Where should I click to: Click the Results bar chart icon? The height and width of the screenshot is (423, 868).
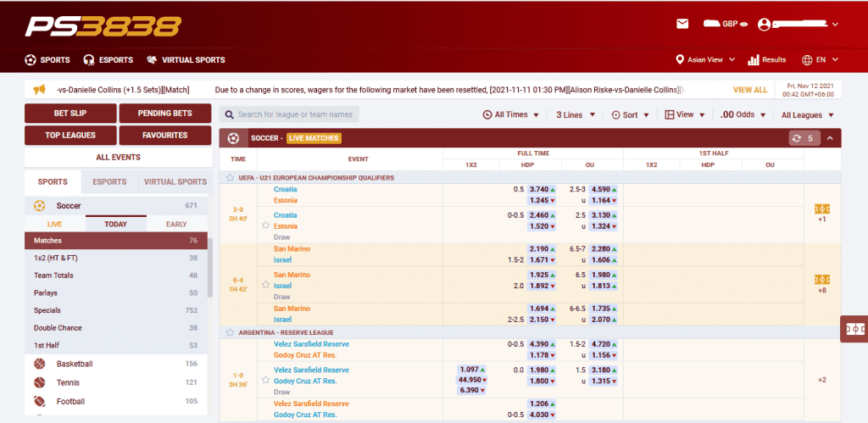pos(753,60)
